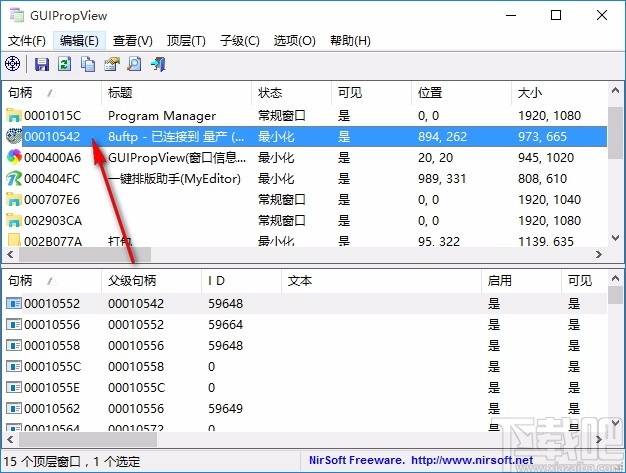The image size is (626, 473).
Task: Click the colorful icon of row 000400A6
Action: tap(14, 157)
